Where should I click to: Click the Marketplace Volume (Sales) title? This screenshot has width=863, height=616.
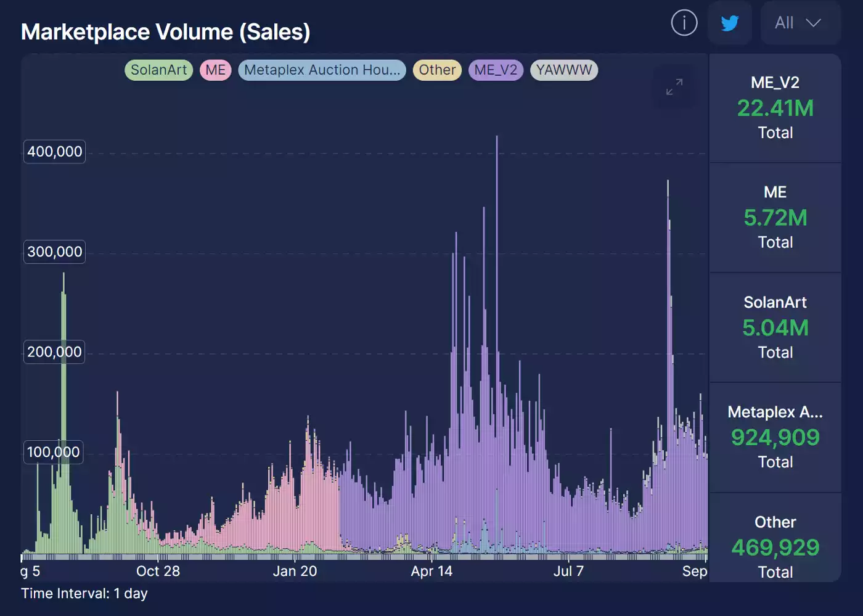[165, 32]
